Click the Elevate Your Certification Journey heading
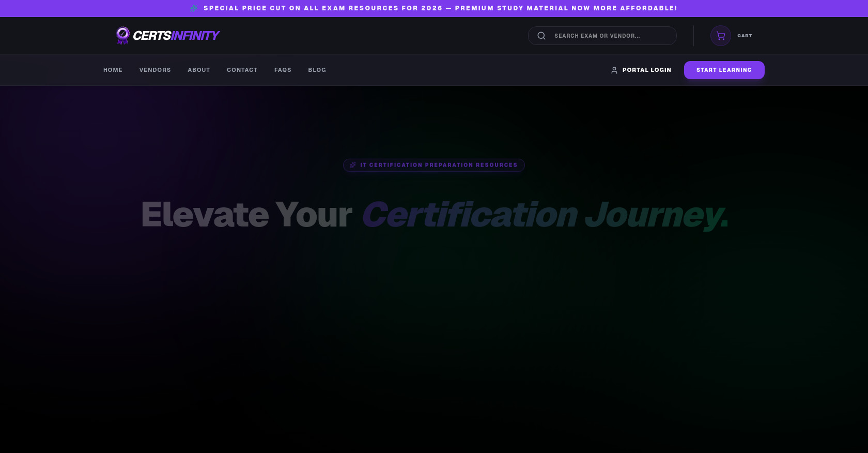Viewport: 868px width, 453px height. pyautogui.click(x=435, y=215)
